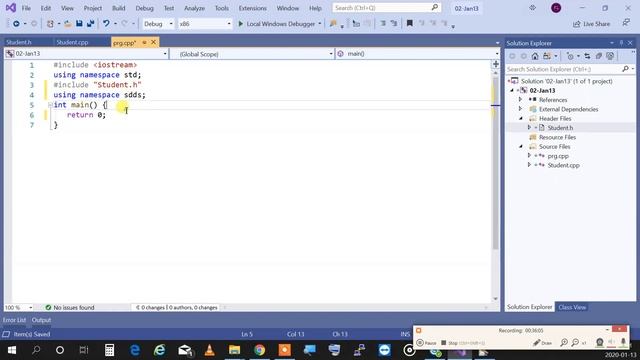
Task: Select prg.cpp in Solution Explorer
Action: [x=558, y=156]
